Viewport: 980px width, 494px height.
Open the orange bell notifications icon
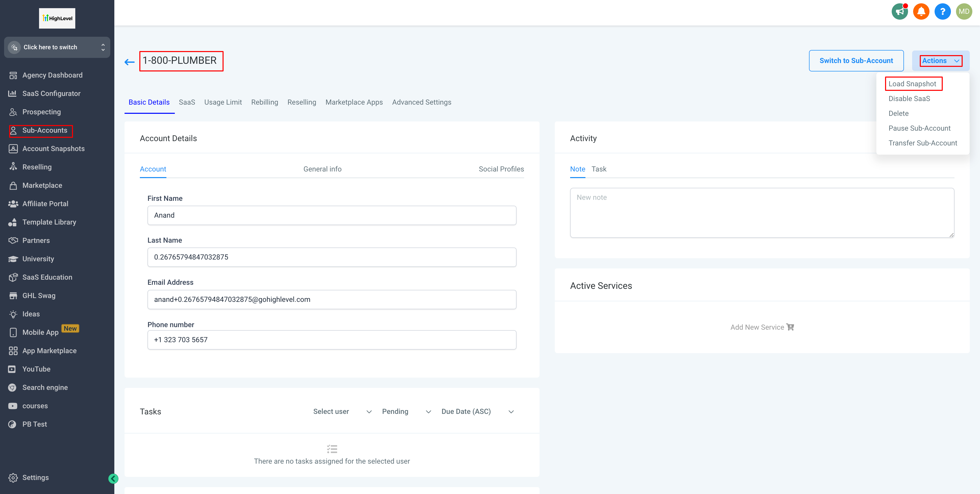[x=921, y=11]
